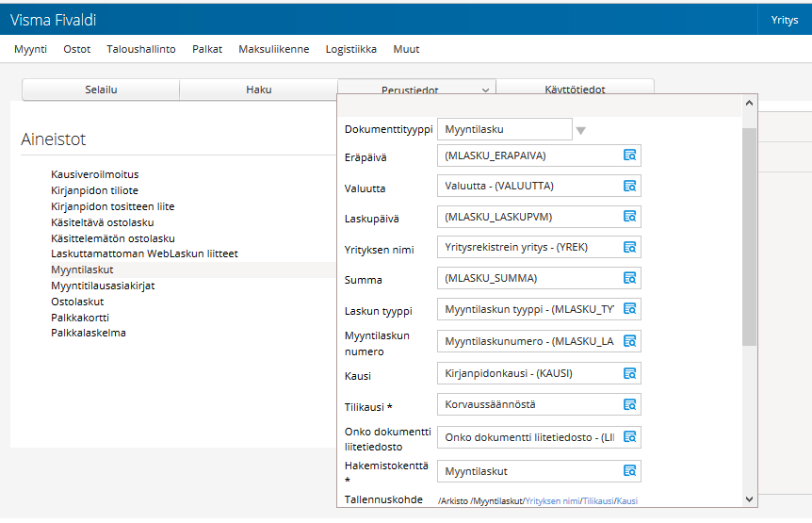Switch to the Selailu tab
The image size is (812, 523).
click(101, 90)
